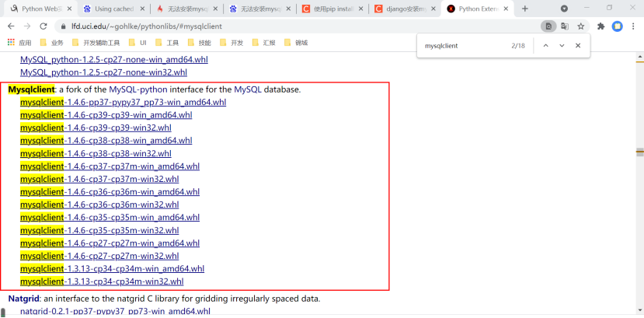
Task: Go forward to next page
Action: point(27,26)
